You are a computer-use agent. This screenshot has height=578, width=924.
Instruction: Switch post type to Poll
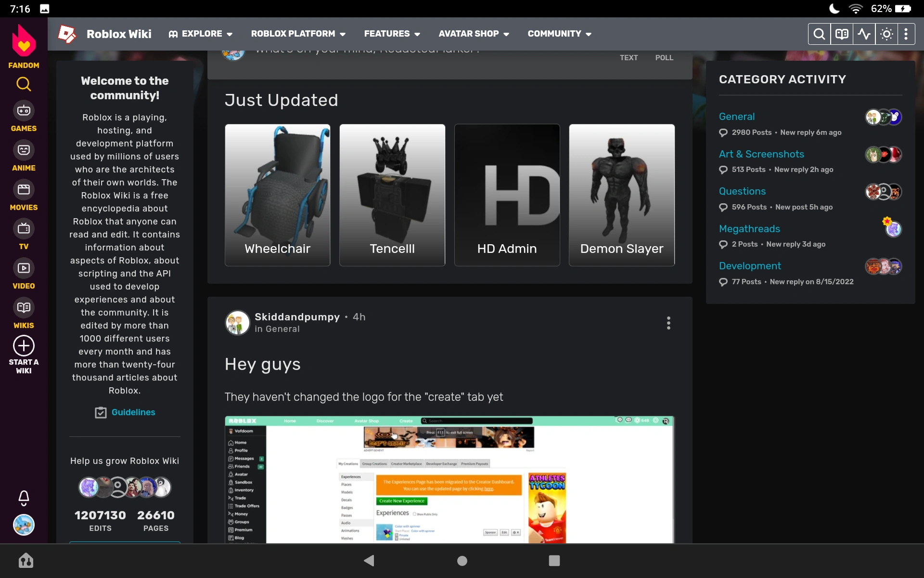pos(664,58)
